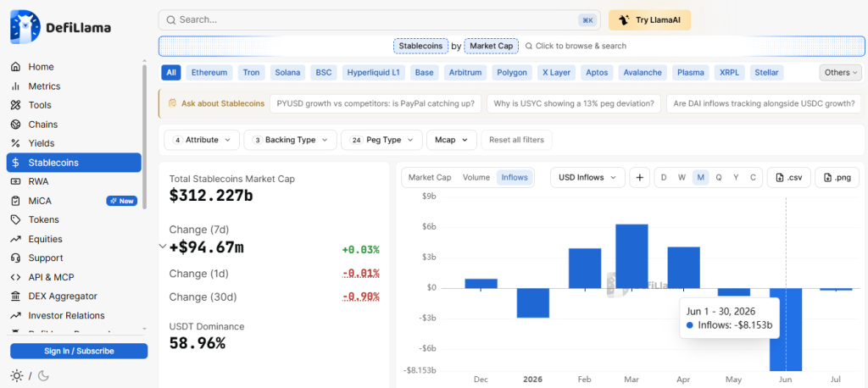868x388 pixels.
Task: Click the Investor Relations trend icon
Action: click(x=16, y=315)
